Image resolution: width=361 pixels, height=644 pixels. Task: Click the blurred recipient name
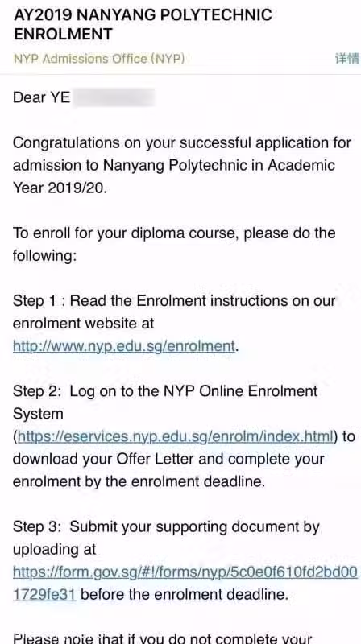(114, 97)
